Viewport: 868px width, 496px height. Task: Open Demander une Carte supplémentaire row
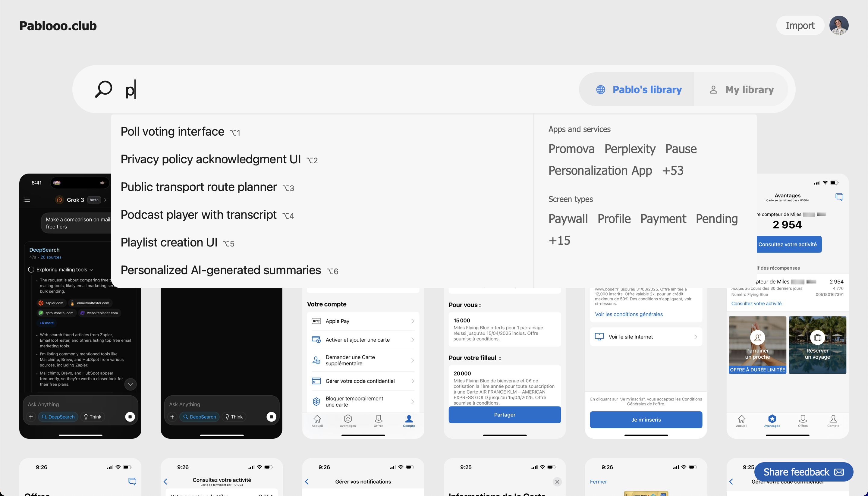[363, 360]
